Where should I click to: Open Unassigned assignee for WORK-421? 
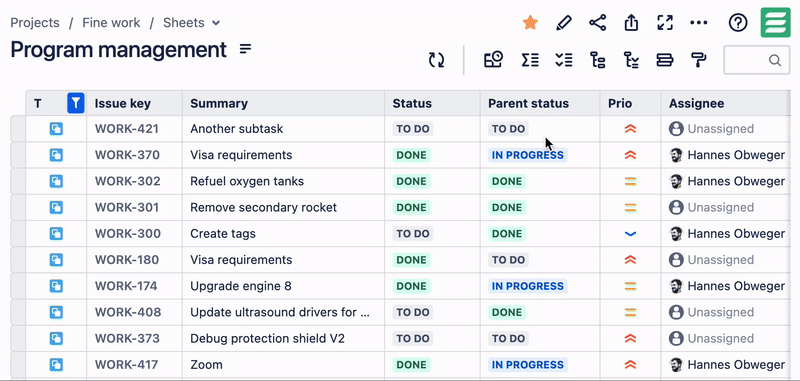pyautogui.click(x=711, y=129)
